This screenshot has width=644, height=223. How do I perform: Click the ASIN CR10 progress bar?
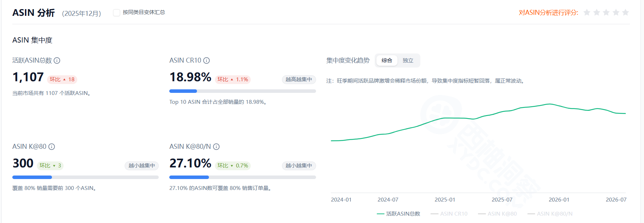point(243,91)
